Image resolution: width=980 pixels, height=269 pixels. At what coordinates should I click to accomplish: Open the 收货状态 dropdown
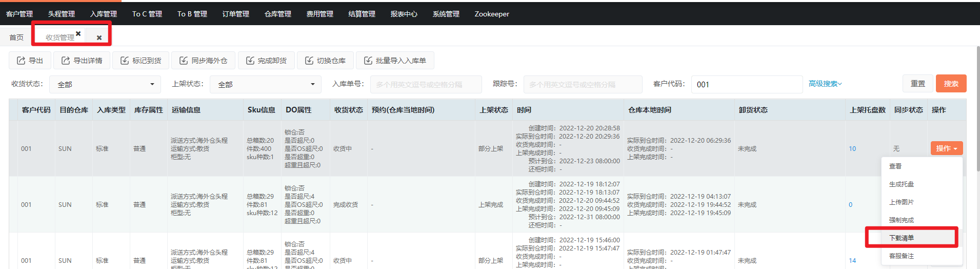click(105, 84)
